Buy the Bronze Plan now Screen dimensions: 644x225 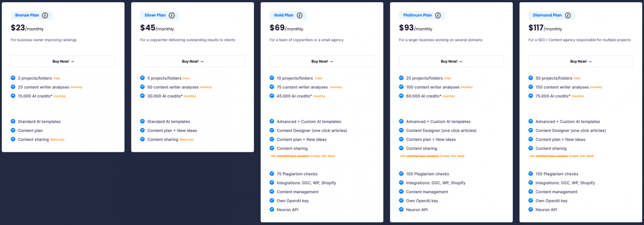click(63, 61)
